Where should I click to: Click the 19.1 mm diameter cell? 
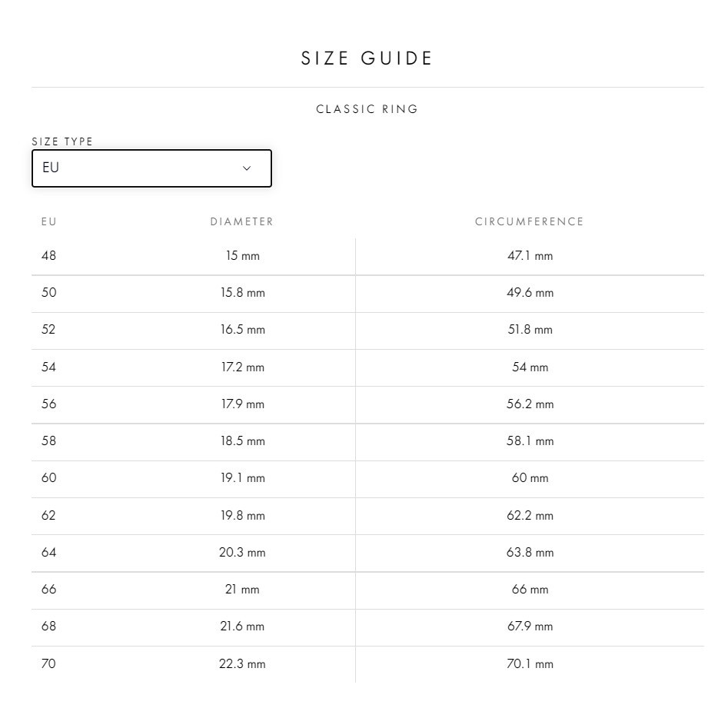click(242, 477)
